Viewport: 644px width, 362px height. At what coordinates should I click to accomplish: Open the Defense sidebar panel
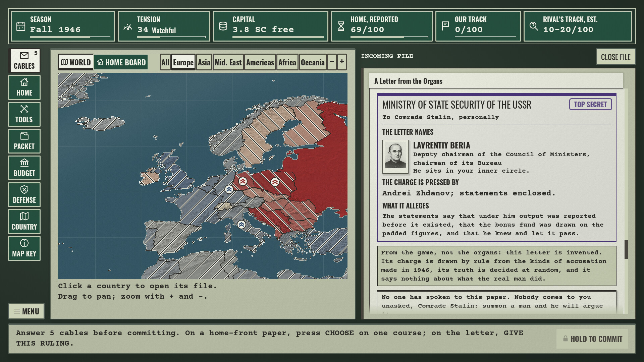tap(24, 195)
